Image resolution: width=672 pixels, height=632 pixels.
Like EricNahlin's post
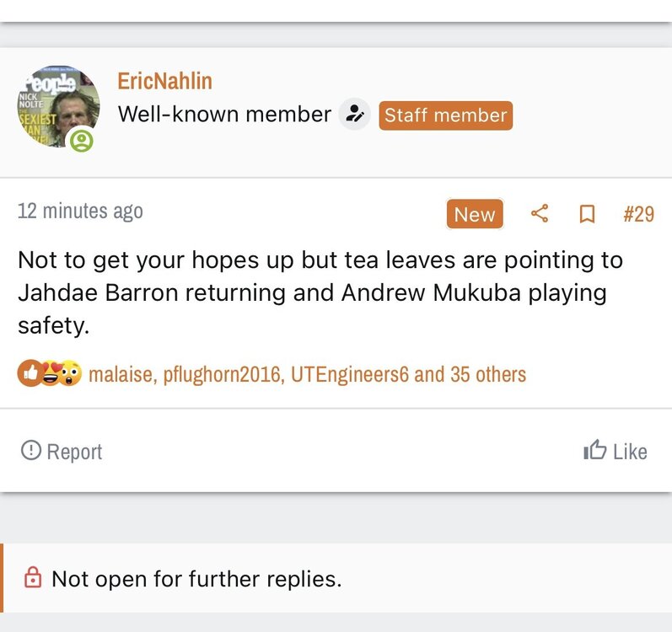click(616, 452)
